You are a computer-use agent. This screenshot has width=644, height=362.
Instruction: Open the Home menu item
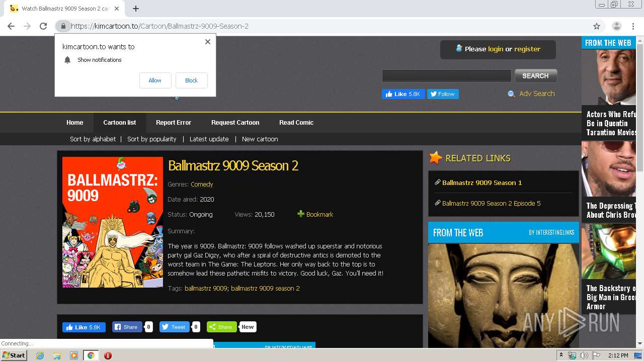(x=75, y=122)
